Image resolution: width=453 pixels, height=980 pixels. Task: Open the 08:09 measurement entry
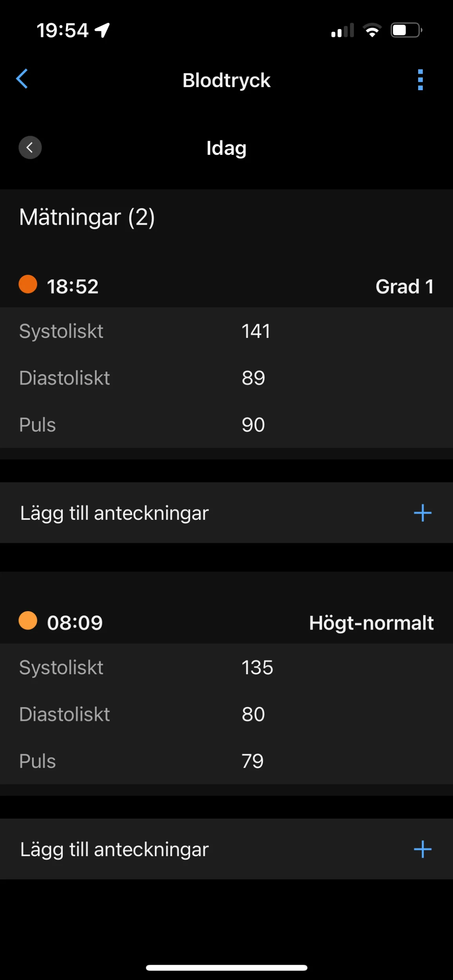click(x=75, y=623)
